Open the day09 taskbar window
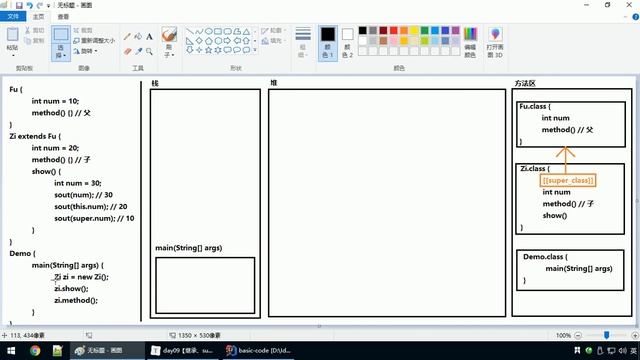The image size is (640, 360). (182, 351)
